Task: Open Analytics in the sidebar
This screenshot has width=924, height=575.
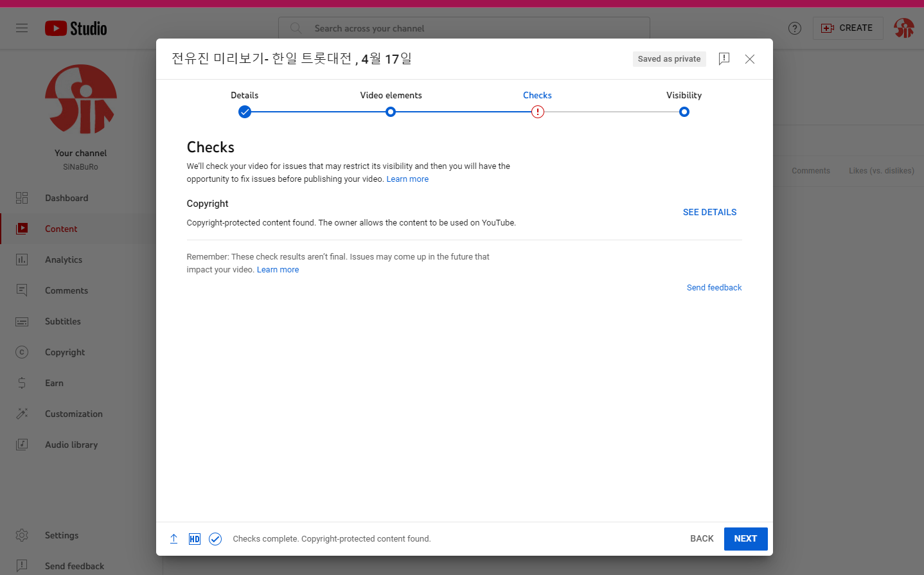Action: click(64, 260)
